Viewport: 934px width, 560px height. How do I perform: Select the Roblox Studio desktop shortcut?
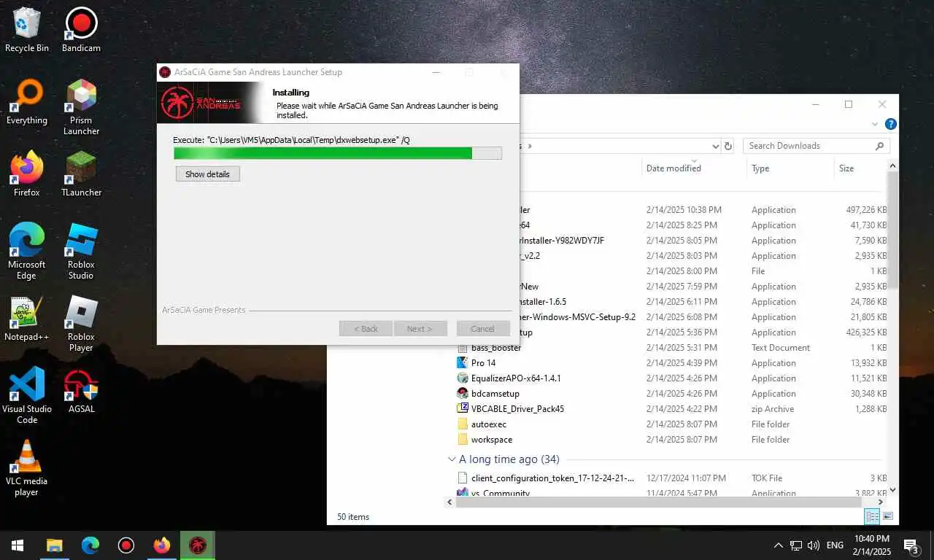tap(81, 252)
